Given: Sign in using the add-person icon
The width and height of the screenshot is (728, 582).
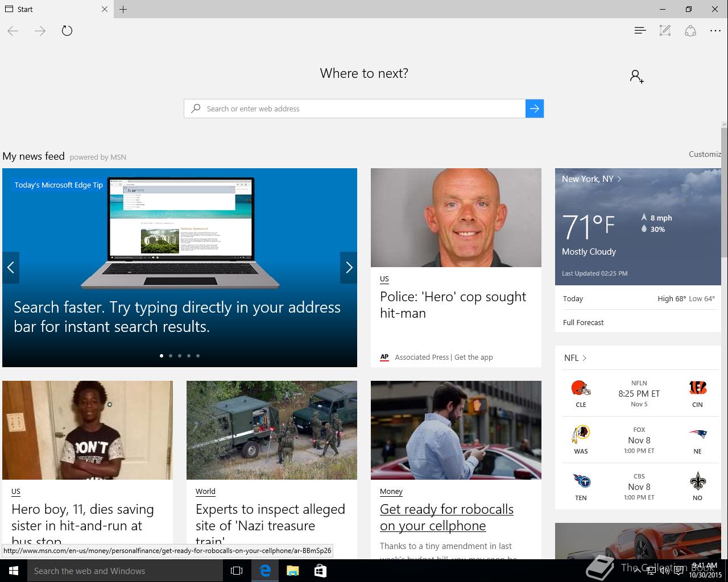Looking at the screenshot, I should [636, 76].
